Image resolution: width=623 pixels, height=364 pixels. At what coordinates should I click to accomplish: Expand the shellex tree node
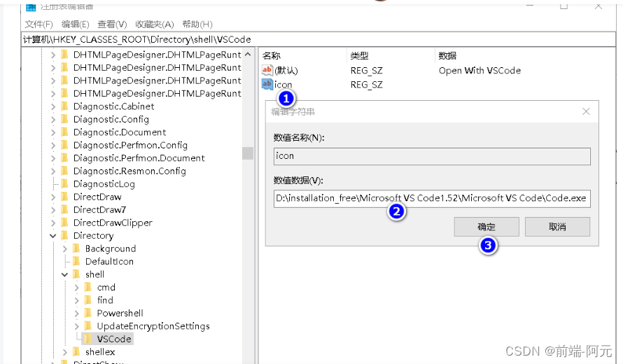point(65,352)
